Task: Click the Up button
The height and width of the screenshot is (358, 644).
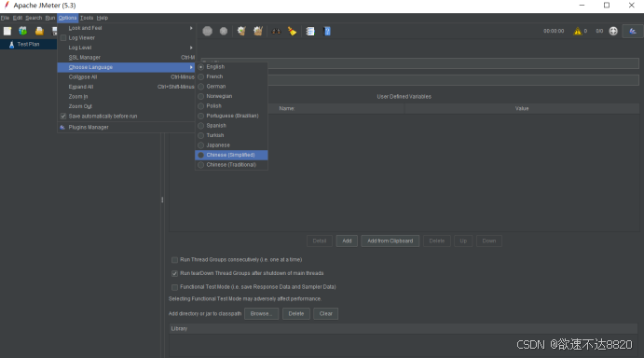Action: (x=463, y=241)
